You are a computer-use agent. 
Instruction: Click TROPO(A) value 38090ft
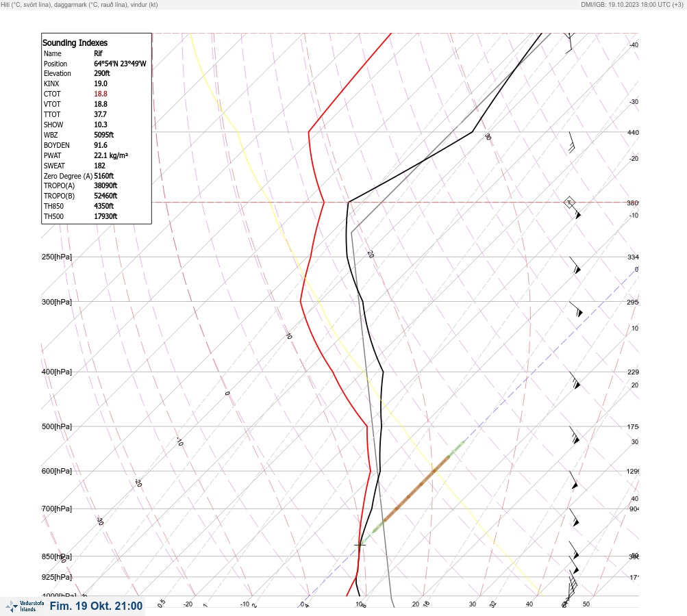click(105, 185)
